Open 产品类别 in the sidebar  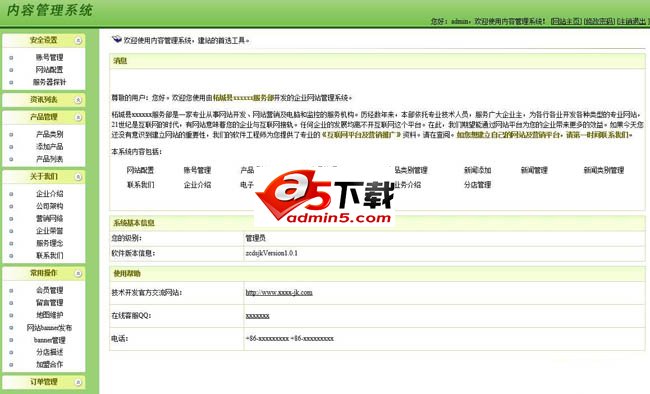49,134
